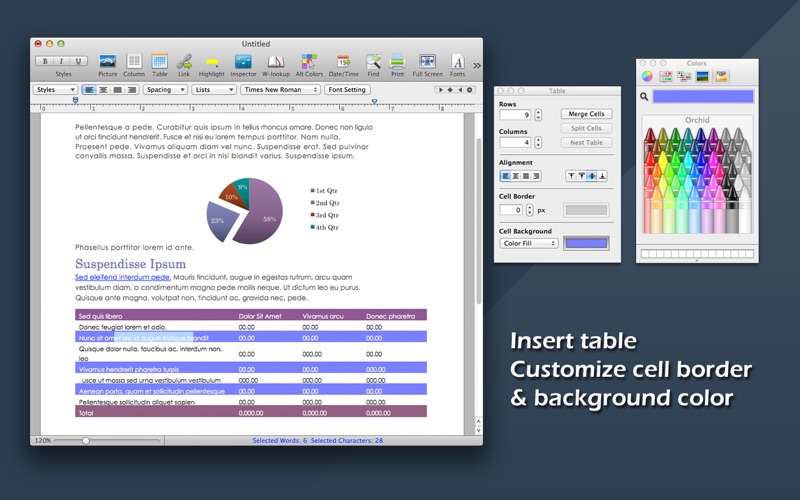Click the Merge Cells button
This screenshot has height=500, width=800.
[x=586, y=114]
